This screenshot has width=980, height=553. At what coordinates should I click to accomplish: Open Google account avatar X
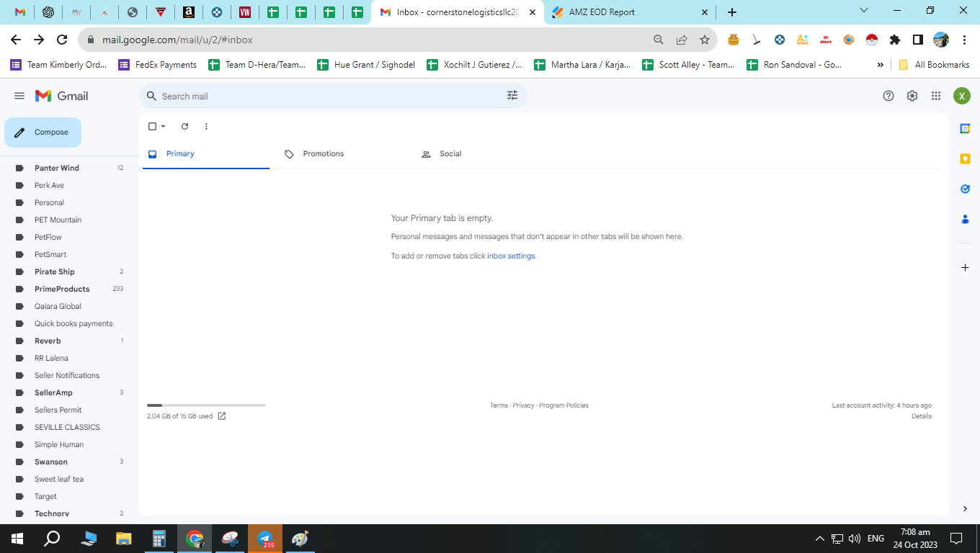click(962, 96)
